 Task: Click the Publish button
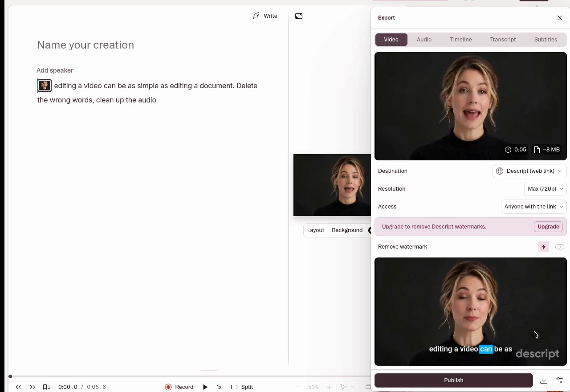pyautogui.click(x=454, y=380)
